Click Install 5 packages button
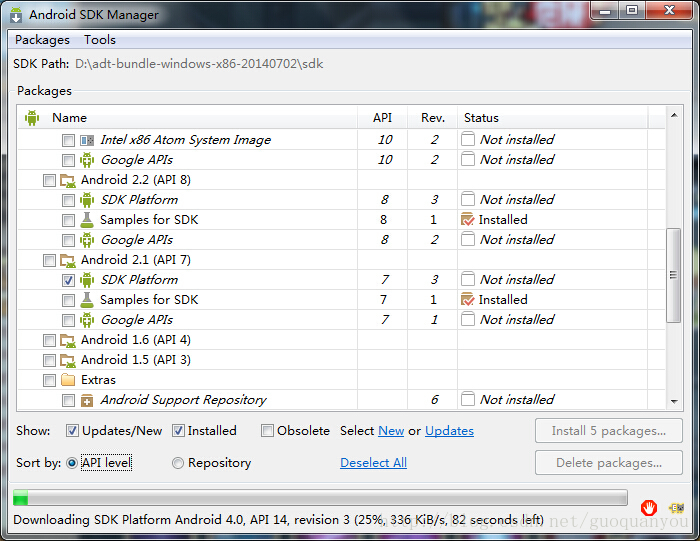Screen dimensions: 700x541 pos(608,431)
